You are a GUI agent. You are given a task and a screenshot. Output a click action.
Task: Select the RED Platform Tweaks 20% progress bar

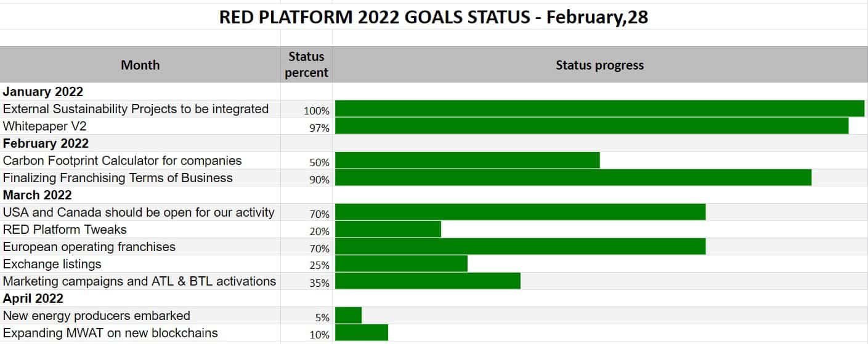[x=388, y=229]
